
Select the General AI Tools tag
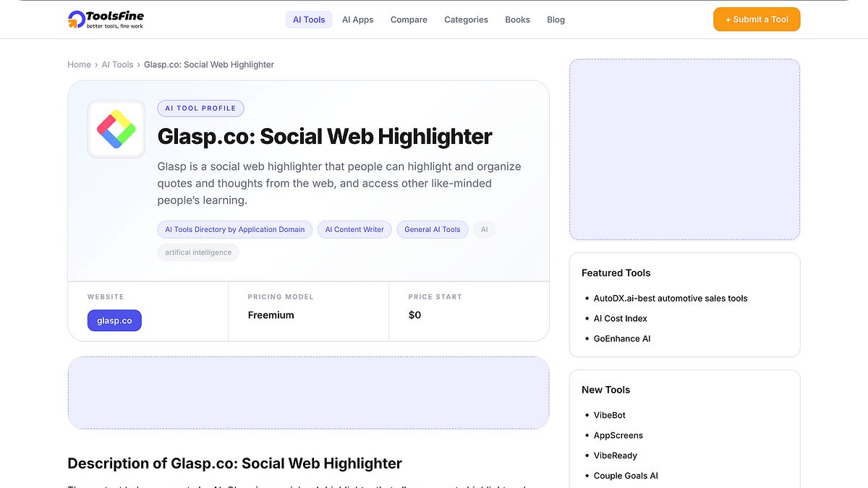433,230
